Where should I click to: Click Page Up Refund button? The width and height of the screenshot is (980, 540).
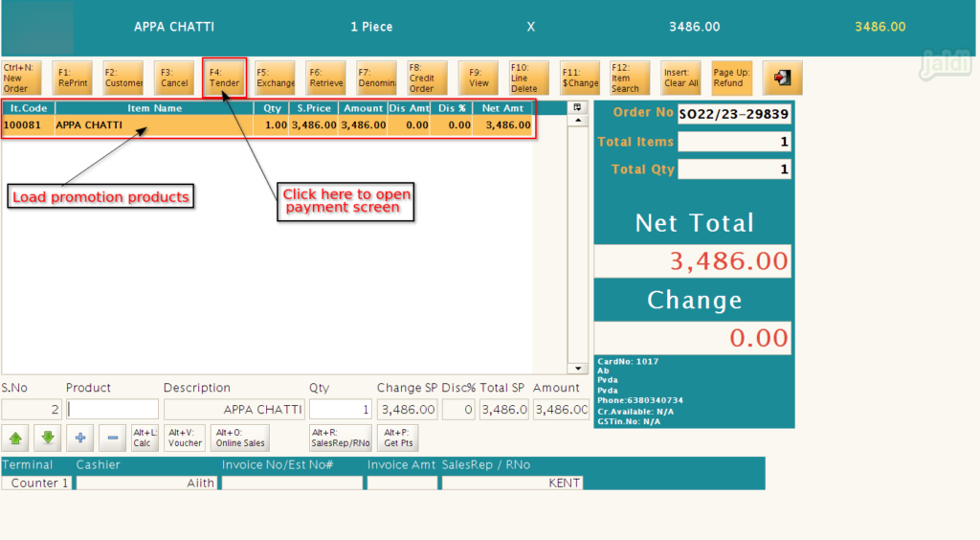(x=732, y=78)
